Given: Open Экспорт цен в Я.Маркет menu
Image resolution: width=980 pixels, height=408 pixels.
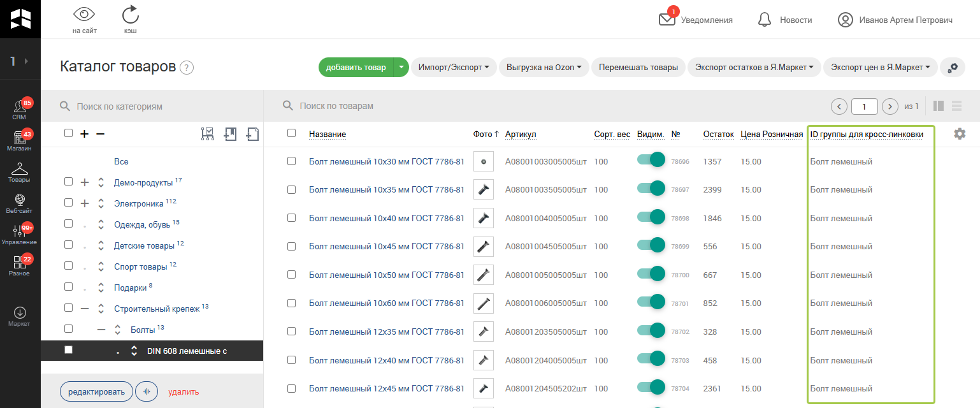Looking at the screenshot, I should (880, 68).
